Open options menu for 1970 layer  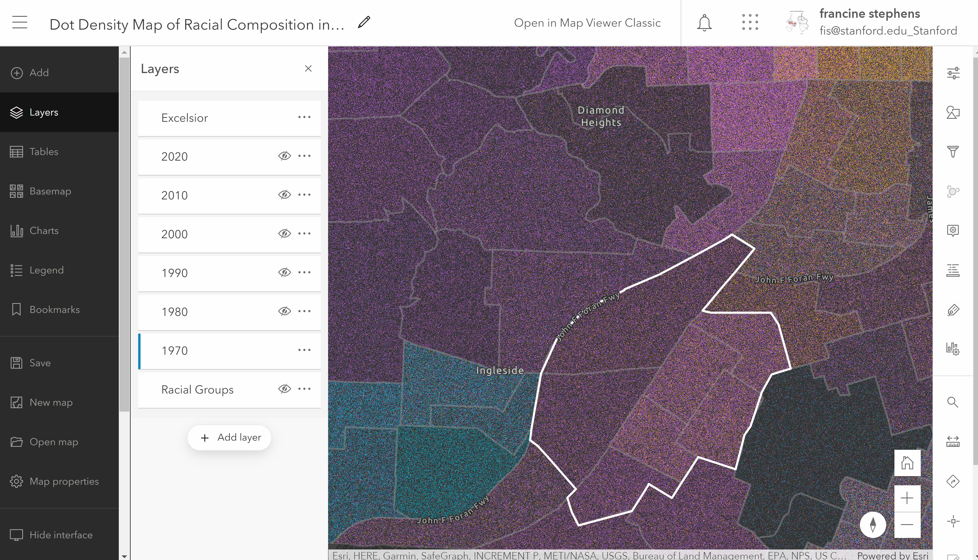[x=304, y=350]
